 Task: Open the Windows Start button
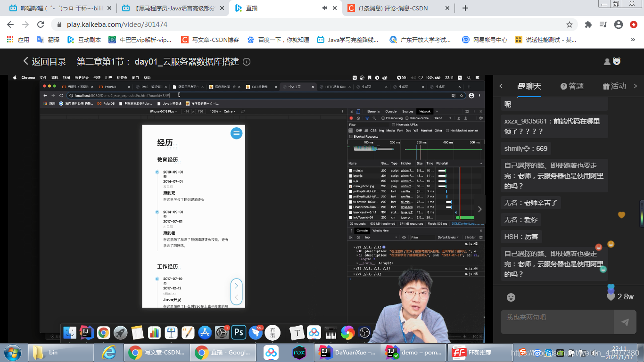[12, 353]
